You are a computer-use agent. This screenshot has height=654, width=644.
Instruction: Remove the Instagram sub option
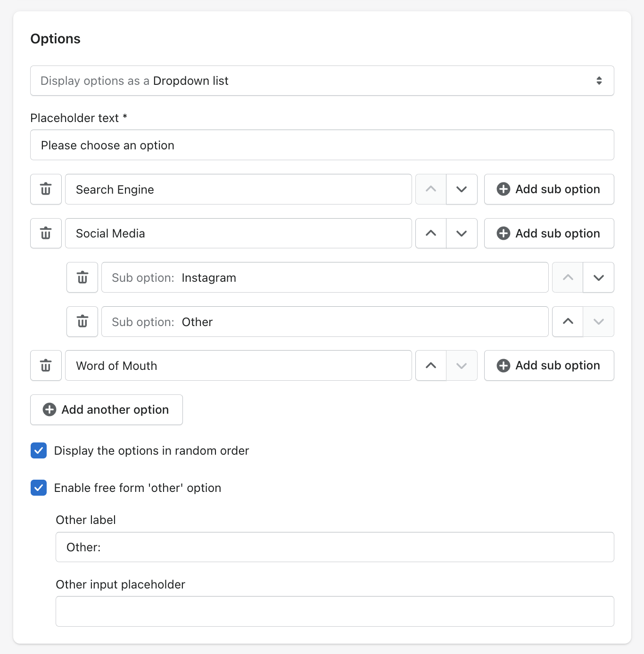tap(82, 278)
